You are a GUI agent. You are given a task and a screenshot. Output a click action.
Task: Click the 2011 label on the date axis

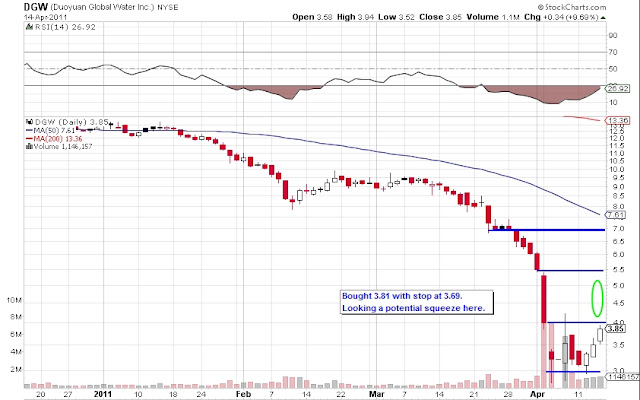click(x=102, y=394)
